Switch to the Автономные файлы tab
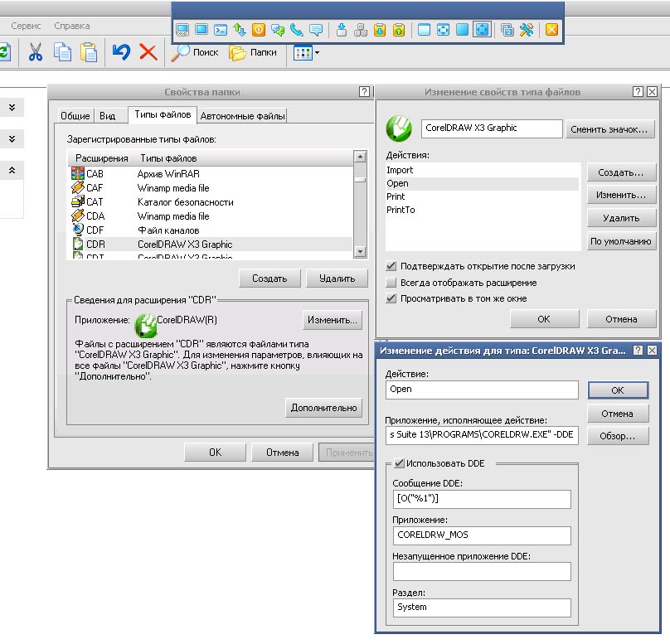670x644 pixels. coord(242,116)
